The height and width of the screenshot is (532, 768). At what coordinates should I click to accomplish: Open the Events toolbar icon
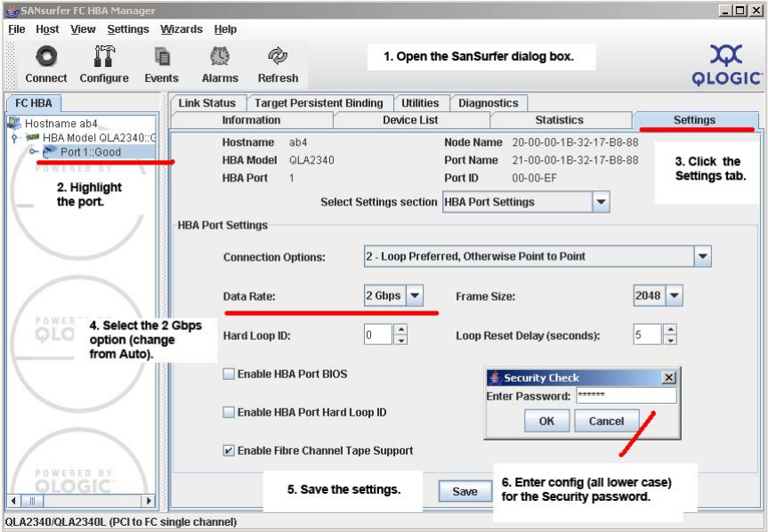(x=162, y=57)
